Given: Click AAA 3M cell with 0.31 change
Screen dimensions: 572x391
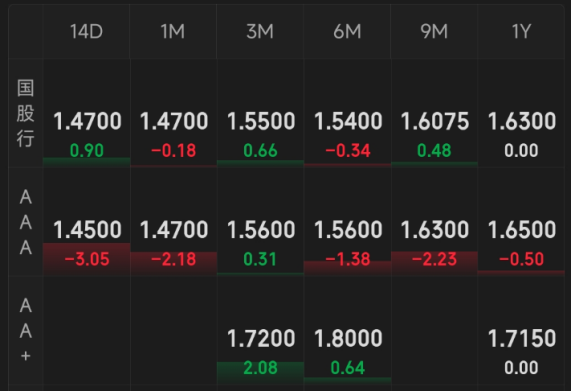Looking at the screenshot, I should click(x=260, y=222).
